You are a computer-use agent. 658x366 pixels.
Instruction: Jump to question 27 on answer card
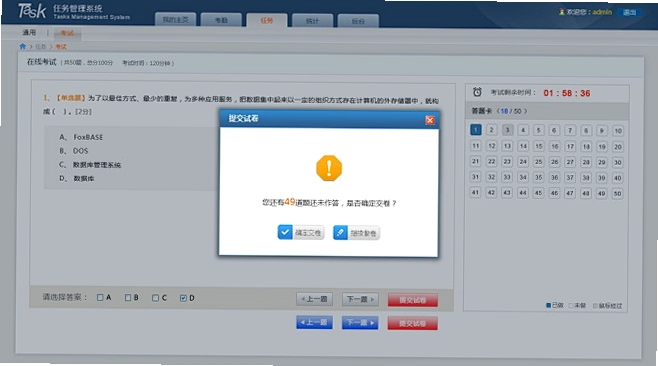(x=570, y=162)
